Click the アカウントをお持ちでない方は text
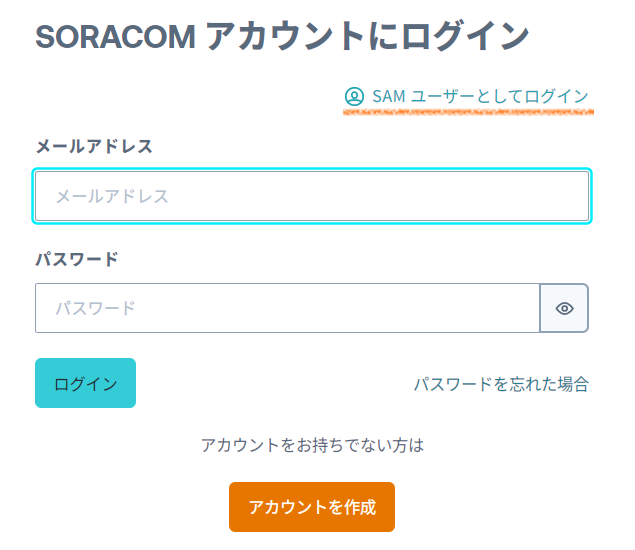Screen dimensions: 635x550 (x=312, y=445)
